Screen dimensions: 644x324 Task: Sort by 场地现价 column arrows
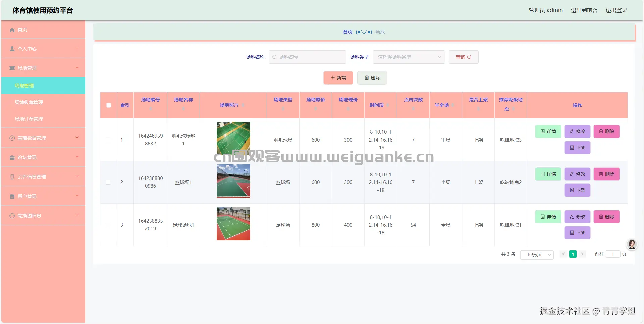point(348,109)
